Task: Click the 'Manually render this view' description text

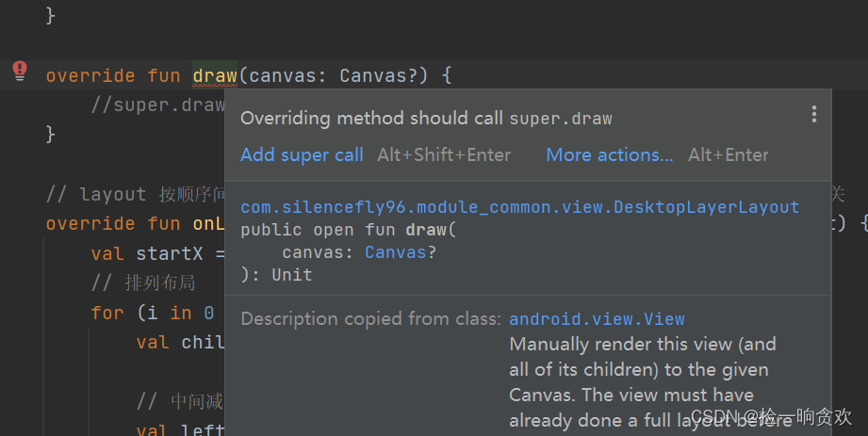Action: 643,345
